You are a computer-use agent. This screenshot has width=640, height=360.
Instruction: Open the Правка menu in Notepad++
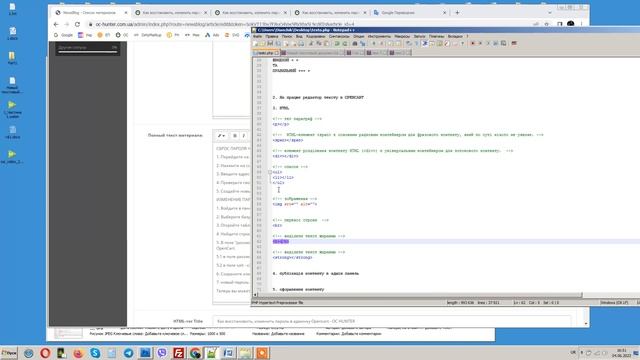pos(272,36)
